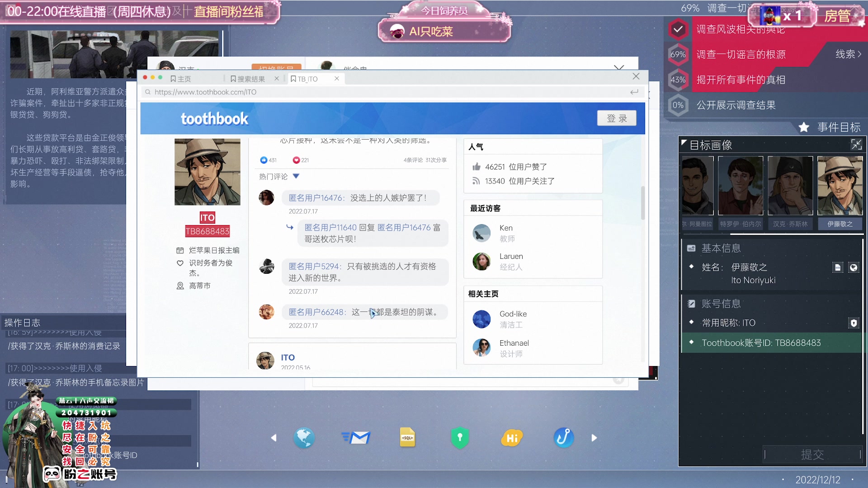Image resolution: width=868 pixels, height=488 pixels.
Task: Click avatar of 匿名用户16476 commenter
Action: (x=266, y=198)
